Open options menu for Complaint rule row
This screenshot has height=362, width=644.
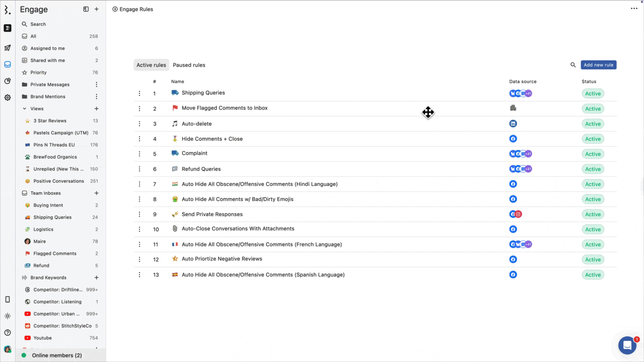(x=139, y=154)
